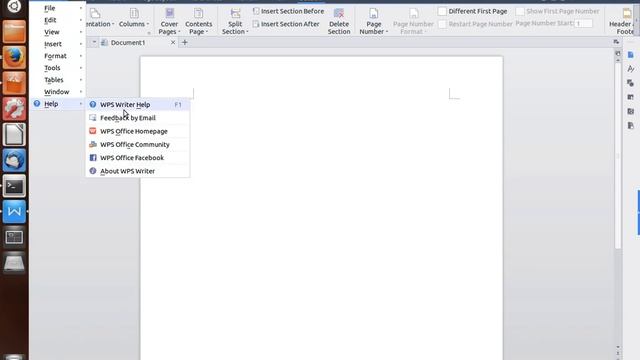Add a new document tab

[184, 42]
